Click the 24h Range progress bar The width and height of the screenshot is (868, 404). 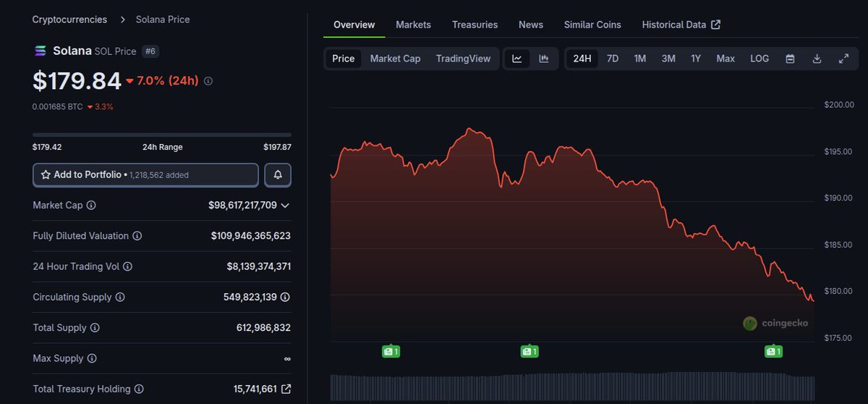coord(162,135)
